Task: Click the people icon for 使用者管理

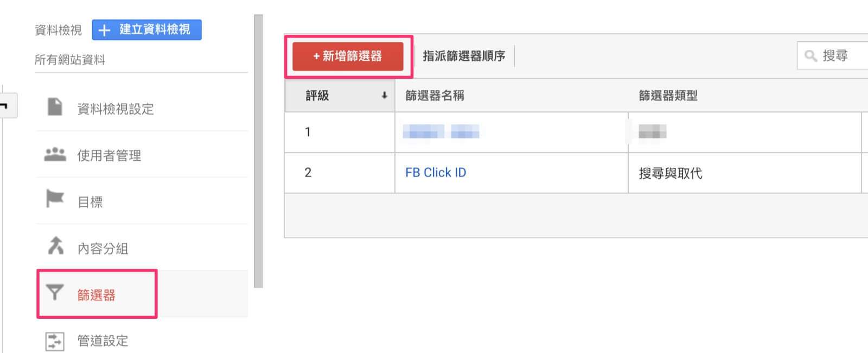Action: [55, 155]
